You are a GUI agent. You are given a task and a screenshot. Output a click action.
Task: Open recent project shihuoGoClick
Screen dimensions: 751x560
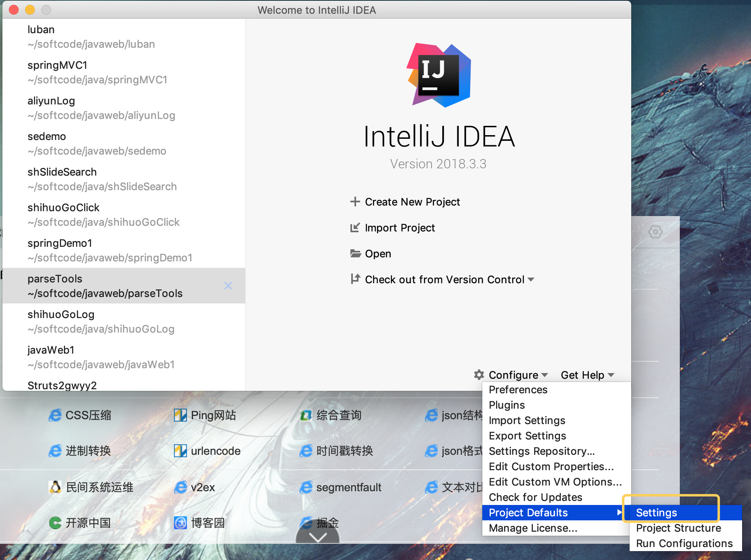pos(124,214)
